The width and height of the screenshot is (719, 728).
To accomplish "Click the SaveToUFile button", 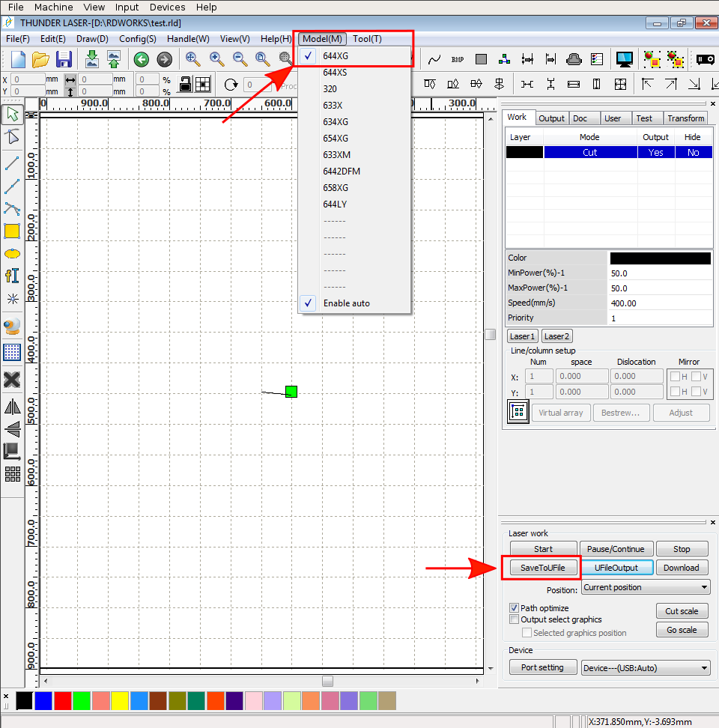I will coord(542,568).
